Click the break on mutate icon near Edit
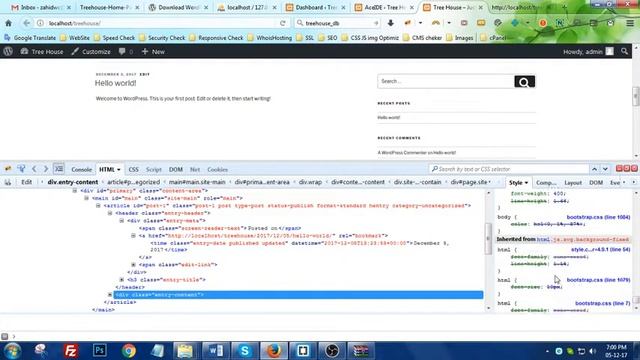 click(8, 182)
